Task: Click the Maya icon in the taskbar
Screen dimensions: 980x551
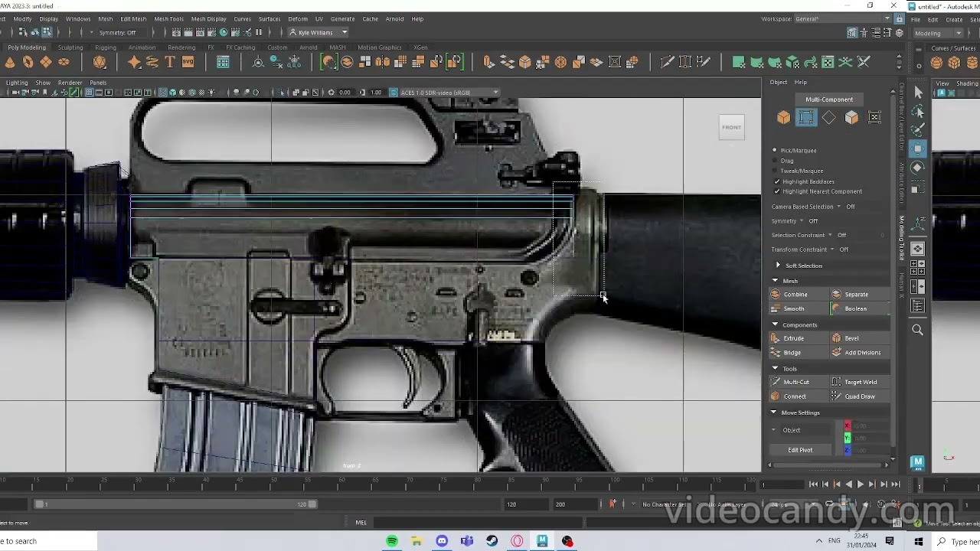Action: click(542, 541)
